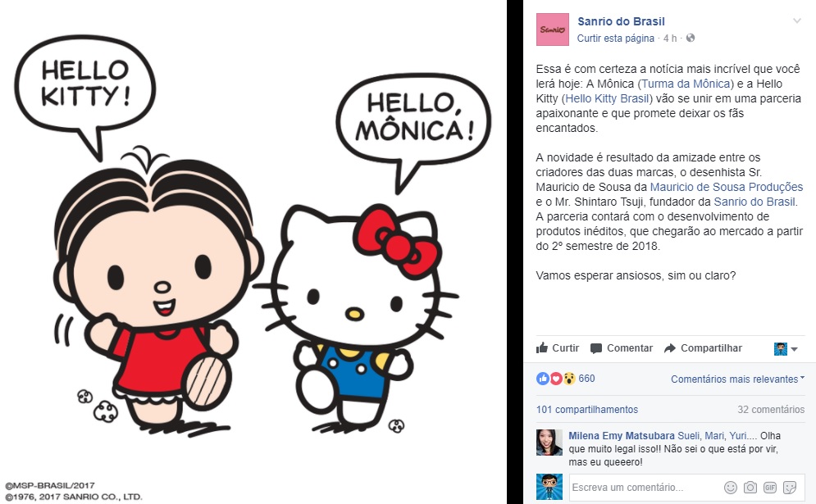The height and width of the screenshot is (504, 816).
Task: Open the profile selector next to Compartilhar
Action: [x=786, y=349]
